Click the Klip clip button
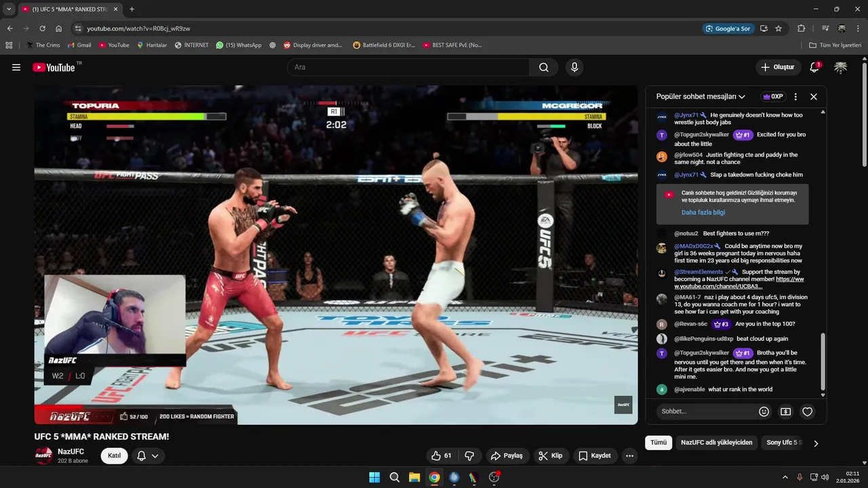Viewport: 868px width, 488px height. [551, 455]
